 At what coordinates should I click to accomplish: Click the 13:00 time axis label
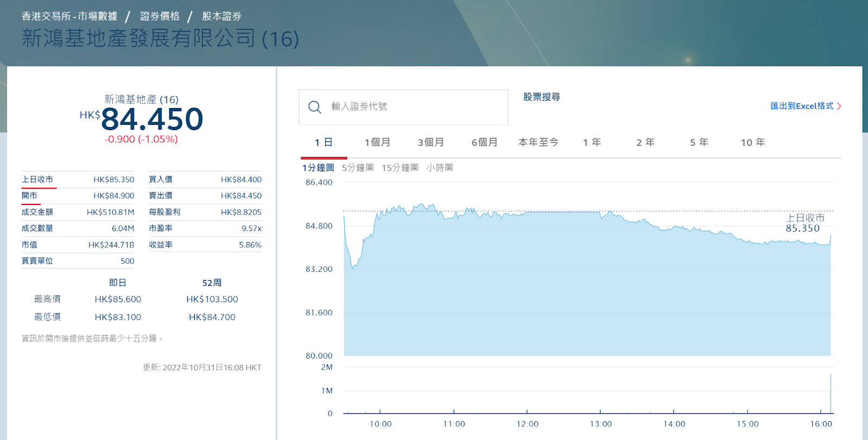pyautogui.click(x=601, y=424)
